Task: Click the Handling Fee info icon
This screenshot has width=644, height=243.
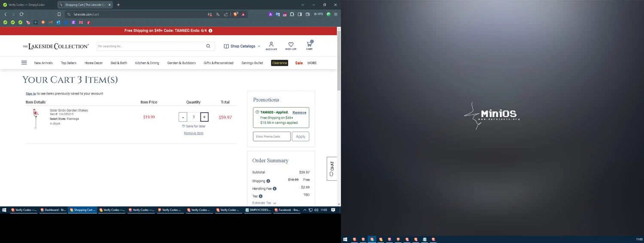Action: coord(275,188)
